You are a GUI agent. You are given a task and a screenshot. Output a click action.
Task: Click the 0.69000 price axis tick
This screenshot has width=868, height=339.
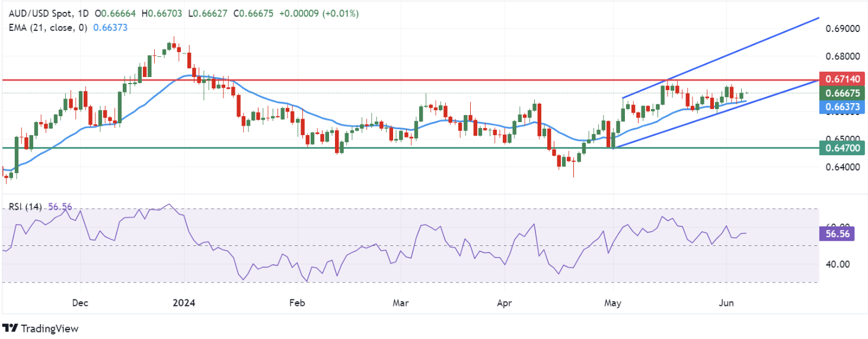[842, 28]
